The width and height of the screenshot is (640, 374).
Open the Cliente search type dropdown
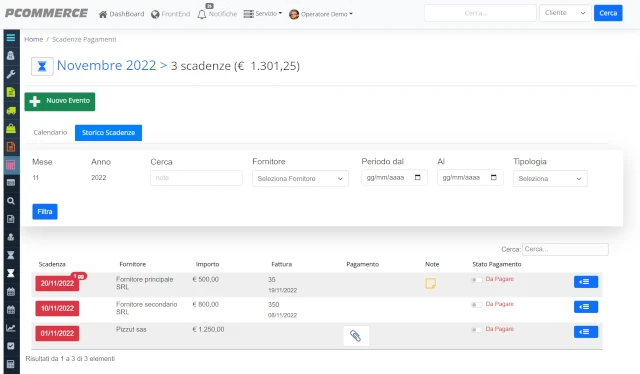565,13
